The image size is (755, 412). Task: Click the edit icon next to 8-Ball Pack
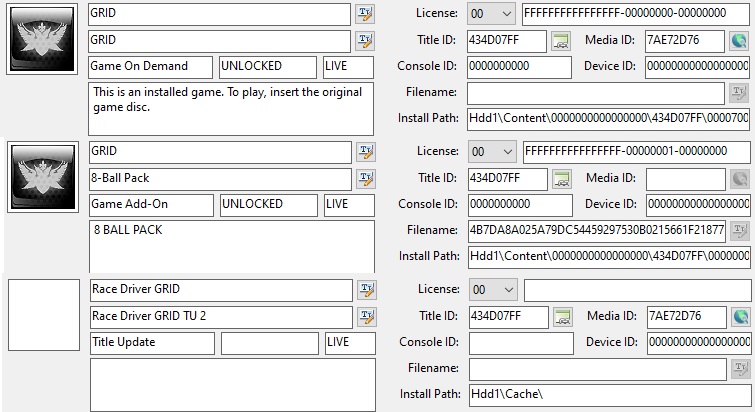[366, 179]
